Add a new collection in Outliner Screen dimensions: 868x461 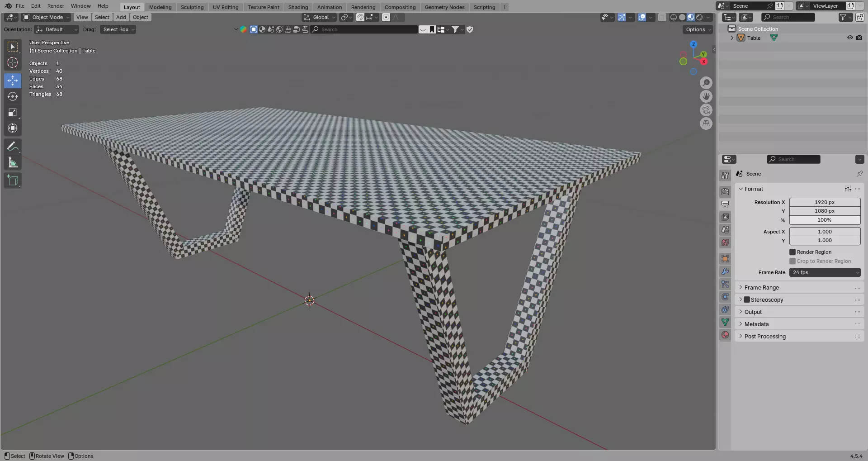coord(859,17)
